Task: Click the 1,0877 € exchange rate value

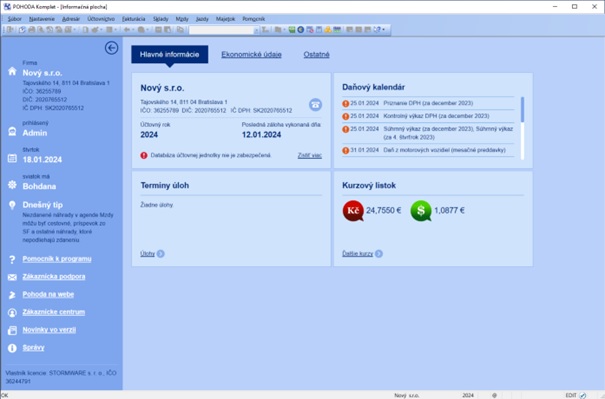Action: pyautogui.click(x=450, y=211)
